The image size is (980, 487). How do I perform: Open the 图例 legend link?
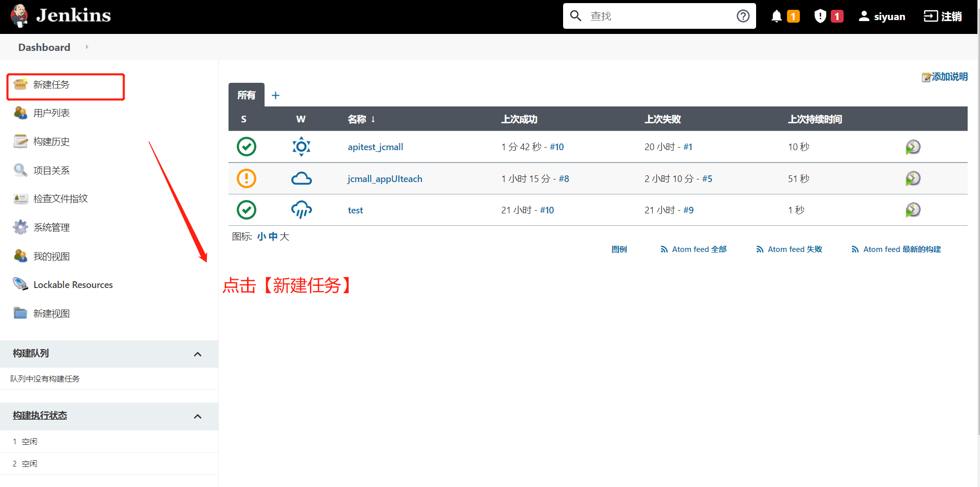[619, 249]
